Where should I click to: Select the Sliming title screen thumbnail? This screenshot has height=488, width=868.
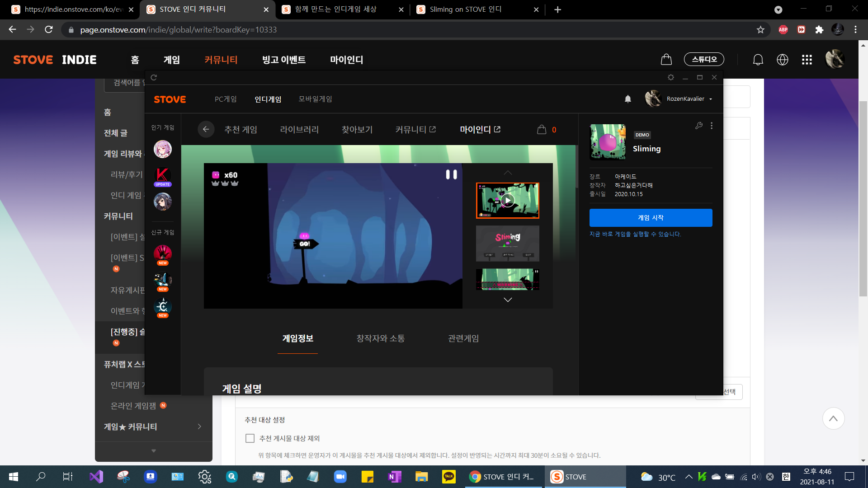coord(507,244)
